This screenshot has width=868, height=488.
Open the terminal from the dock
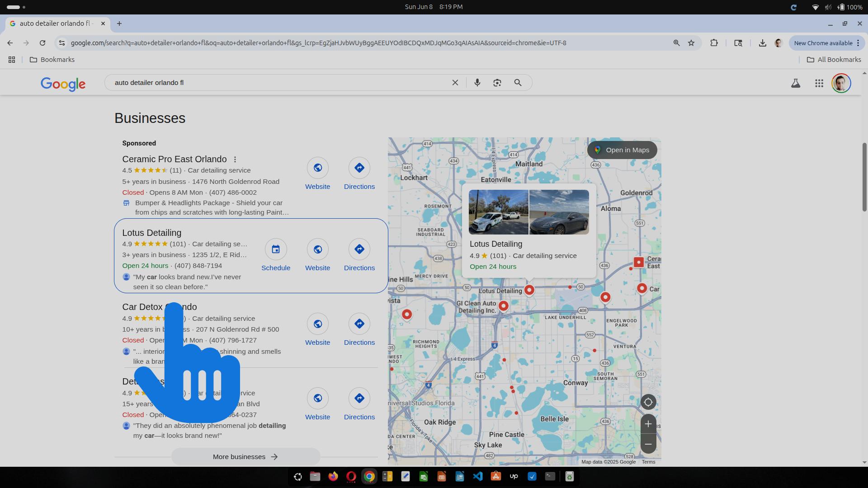coord(550,476)
